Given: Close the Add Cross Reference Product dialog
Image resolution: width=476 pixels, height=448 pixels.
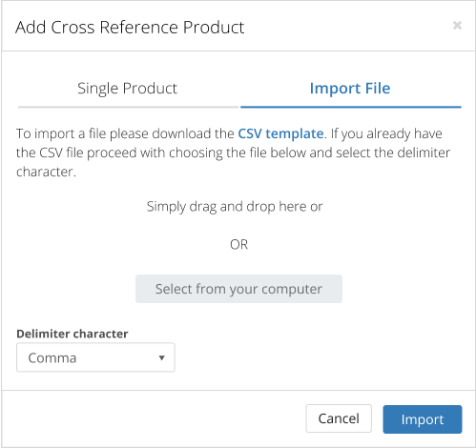Looking at the screenshot, I should pyautogui.click(x=457, y=25).
